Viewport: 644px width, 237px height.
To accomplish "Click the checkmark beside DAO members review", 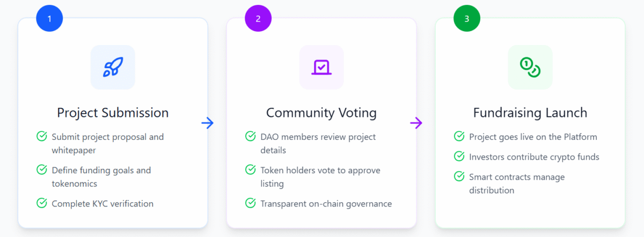I will tap(250, 137).
